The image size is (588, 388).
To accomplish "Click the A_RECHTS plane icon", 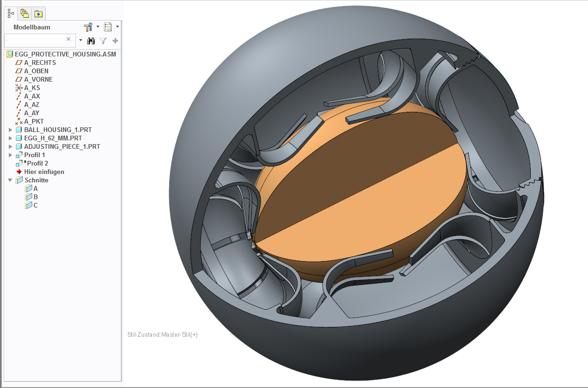I will (19, 62).
